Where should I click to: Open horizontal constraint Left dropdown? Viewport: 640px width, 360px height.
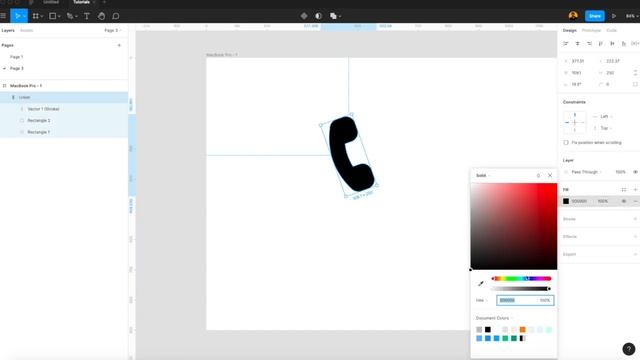coord(606,116)
